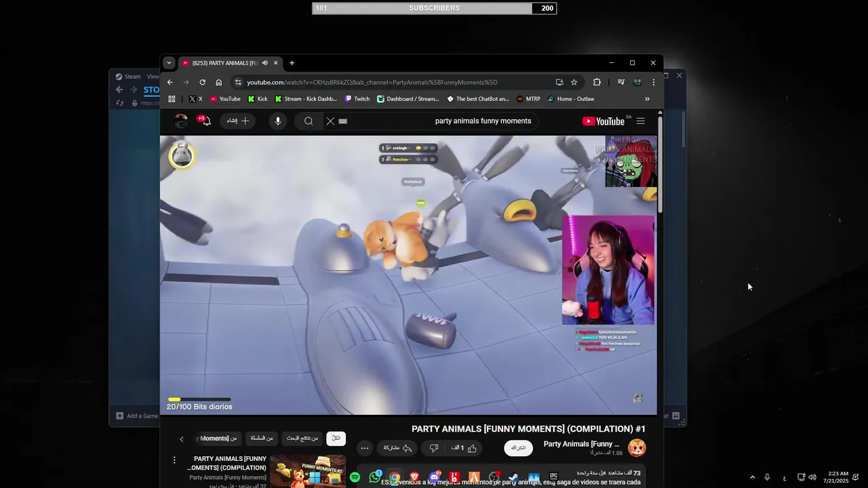The width and height of the screenshot is (868, 488).
Task: Open YouTube account avatar menu
Action: point(181,121)
